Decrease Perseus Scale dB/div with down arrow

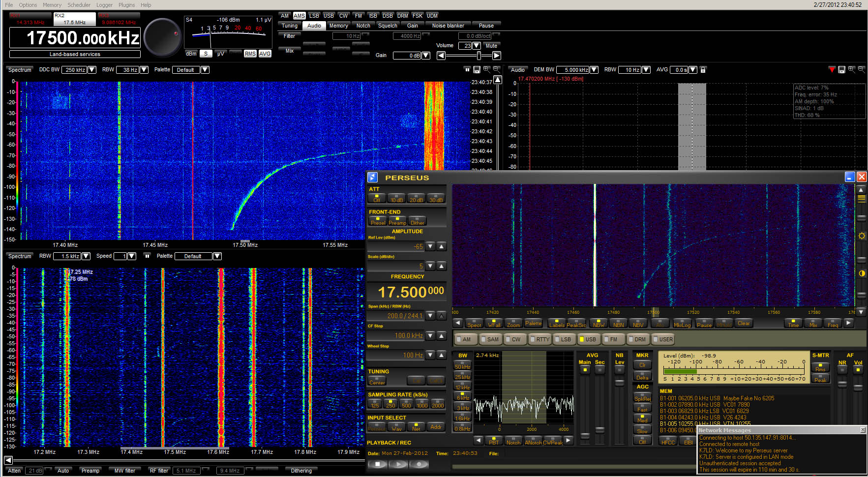click(x=430, y=266)
